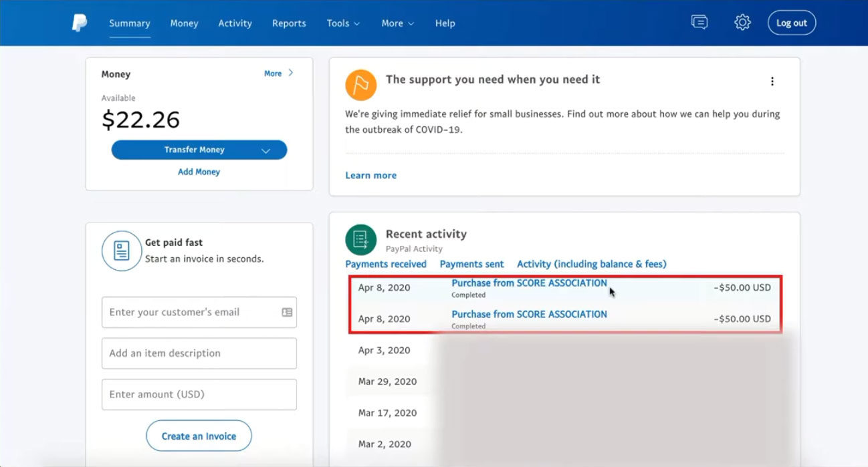Open the three-dot options menu on support card
Viewport: 868px width, 467px height.
click(x=772, y=82)
